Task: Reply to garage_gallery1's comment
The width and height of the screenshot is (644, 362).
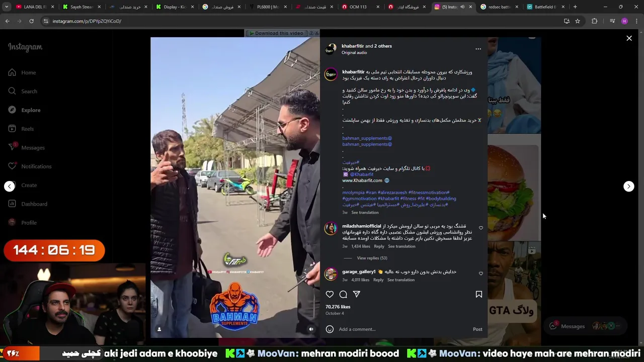Action: (x=378, y=280)
